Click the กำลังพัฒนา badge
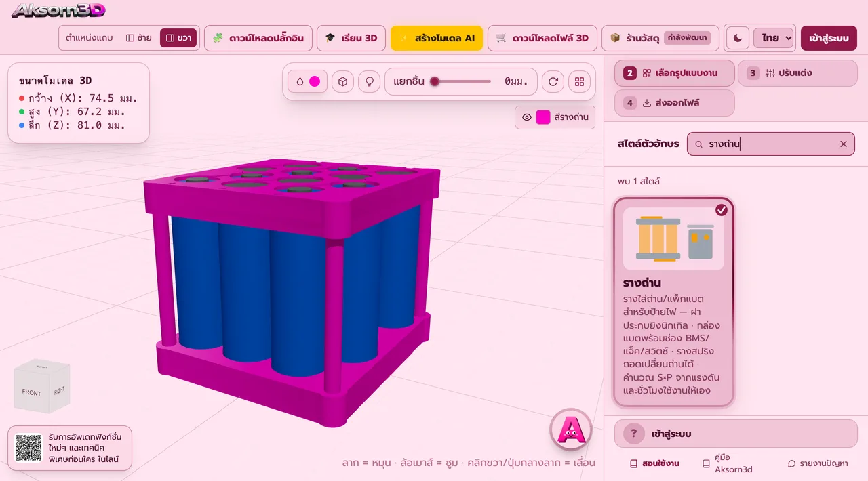The image size is (868, 481). click(687, 38)
